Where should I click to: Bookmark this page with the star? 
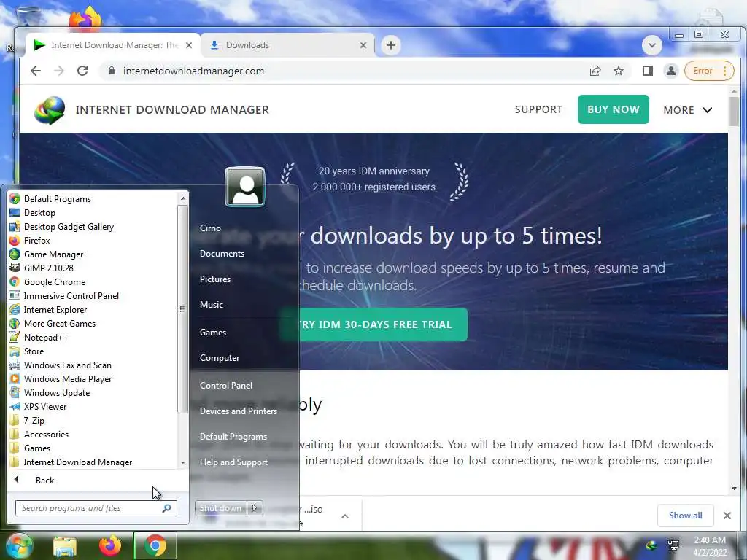click(x=619, y=71)
